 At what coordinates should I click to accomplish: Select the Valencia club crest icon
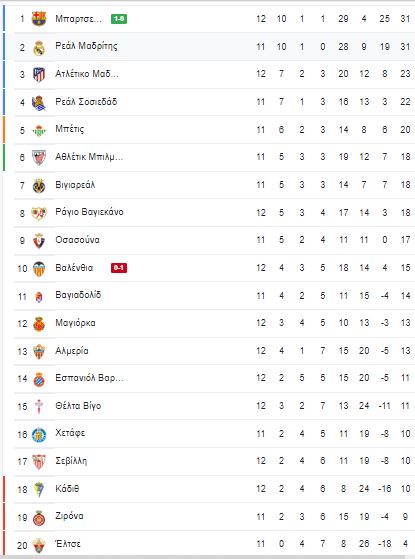(x=39, y=269)
